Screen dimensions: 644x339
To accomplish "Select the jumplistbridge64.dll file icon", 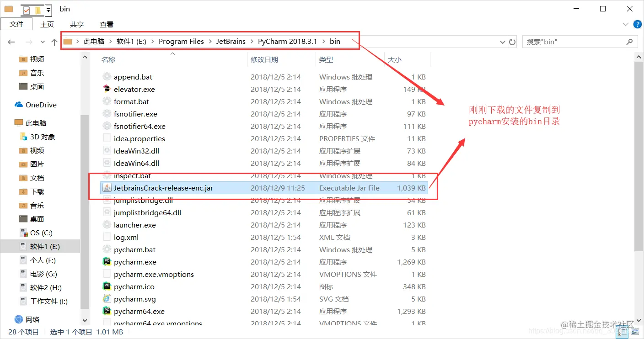I will (107, 212).
